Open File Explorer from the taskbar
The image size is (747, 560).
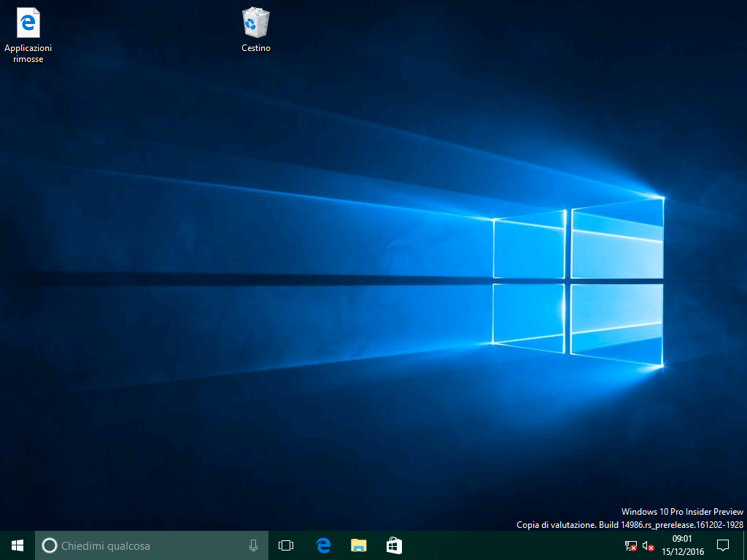point(359,545)
